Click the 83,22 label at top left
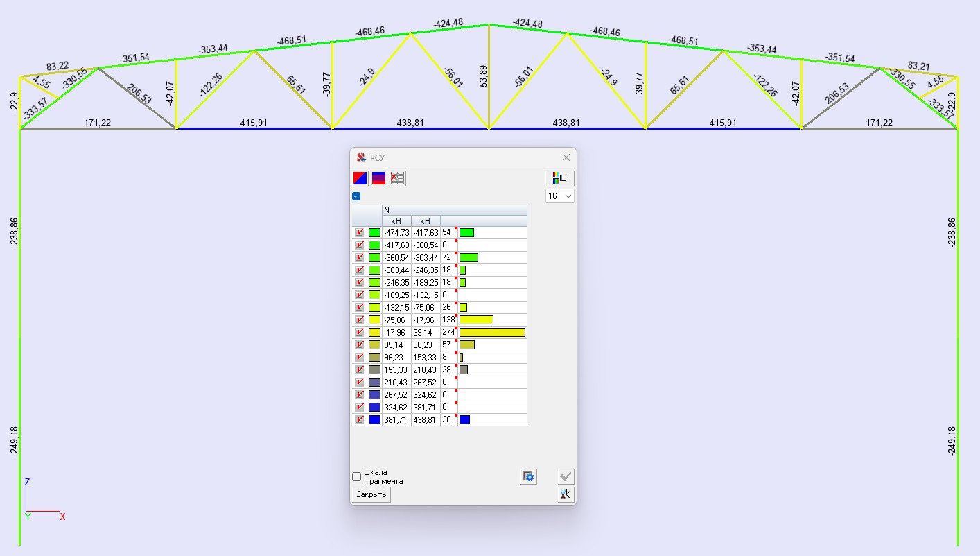980x556 pixels. (58, 67)
